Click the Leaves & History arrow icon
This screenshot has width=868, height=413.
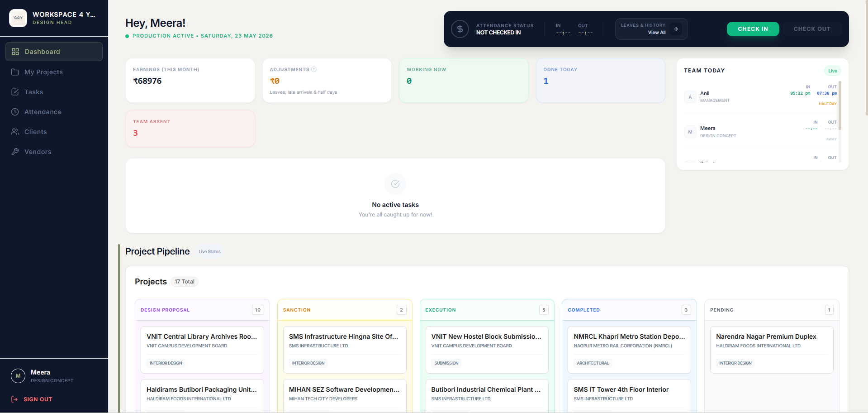click(676, 29)
